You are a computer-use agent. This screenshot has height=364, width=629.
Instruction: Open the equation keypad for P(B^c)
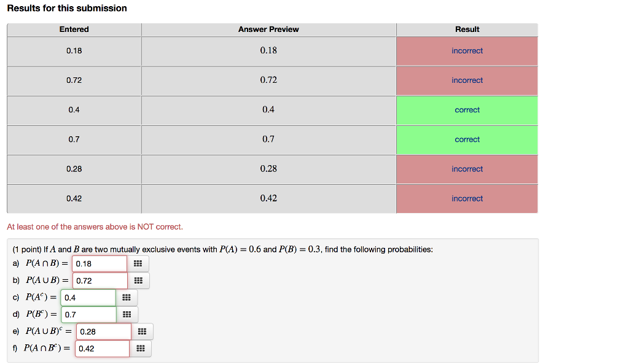[x=127, y=314]
